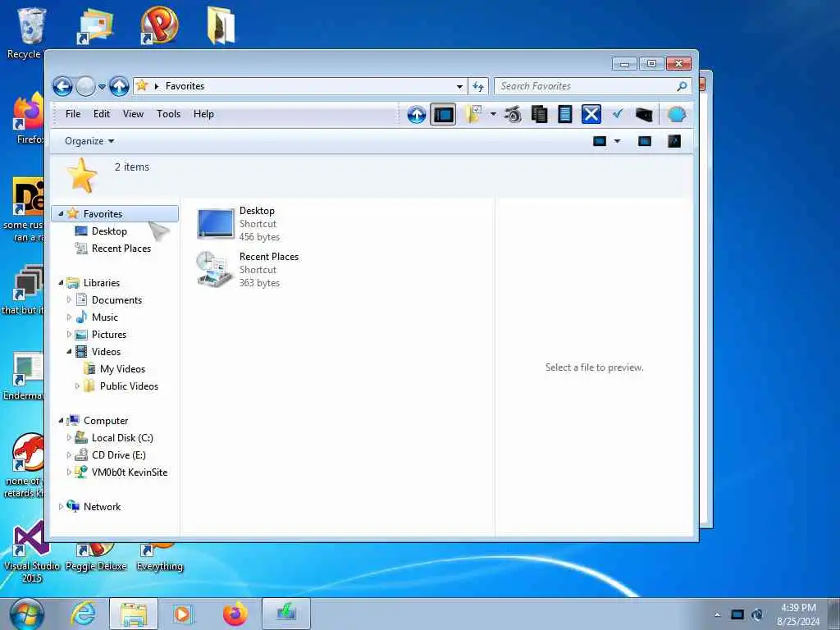Viewport: 840px width, 630px height.
Task: Click the Cut toolbar icon
Action: (513, 114)
